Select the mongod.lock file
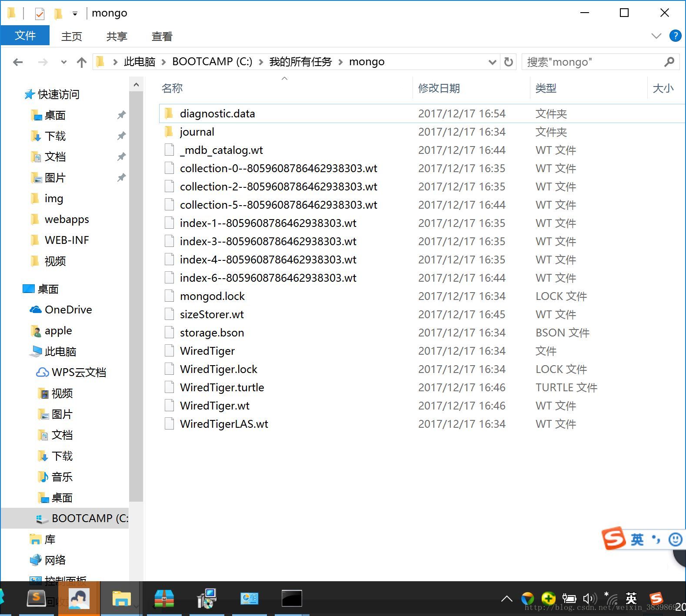 pos(212,296)
